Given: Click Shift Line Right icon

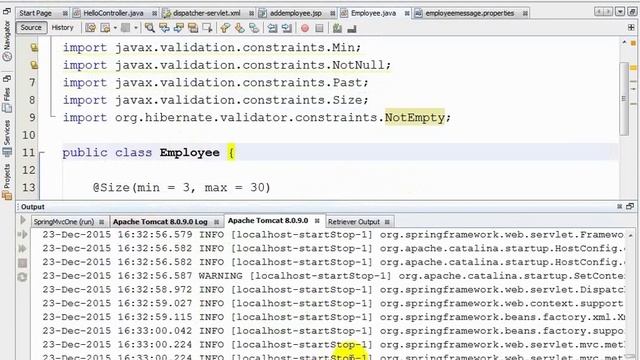Looking at the screenshot, I should pyautogui.click(x=287, y=28).
